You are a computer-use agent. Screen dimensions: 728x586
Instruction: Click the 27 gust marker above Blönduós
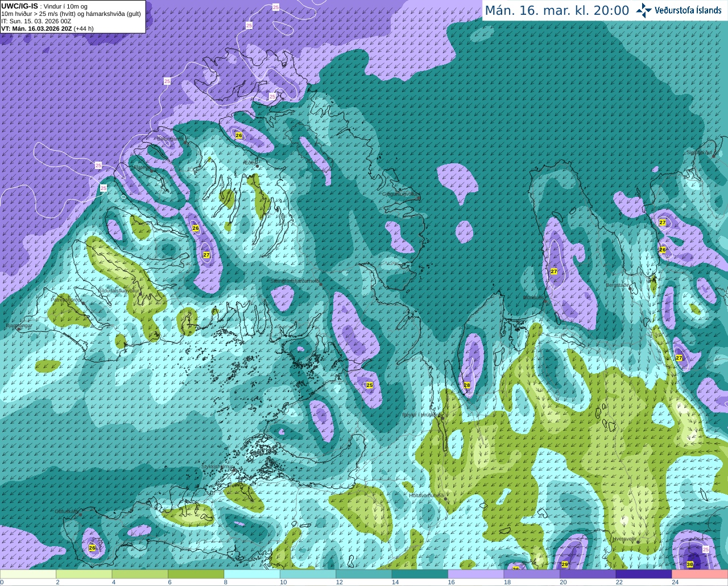(x=554, y=271)
